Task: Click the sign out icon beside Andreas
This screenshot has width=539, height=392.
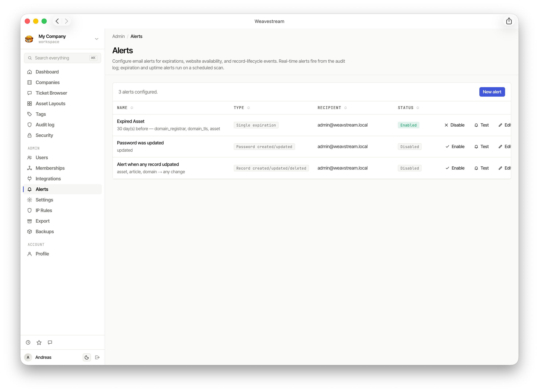Action: 97,357
